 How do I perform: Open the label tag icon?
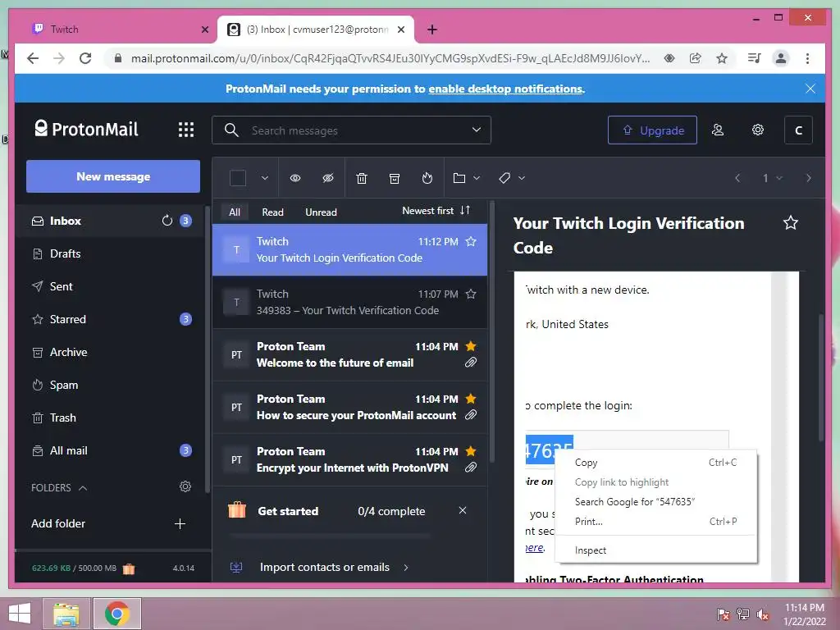point(504,178)
